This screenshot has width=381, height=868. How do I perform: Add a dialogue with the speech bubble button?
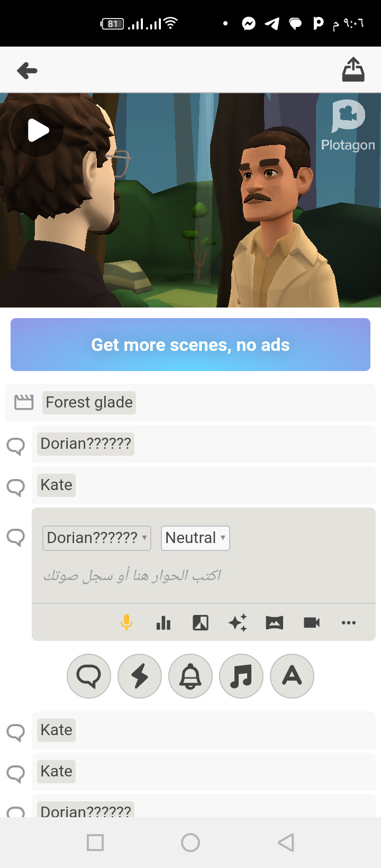click(89, 676)
